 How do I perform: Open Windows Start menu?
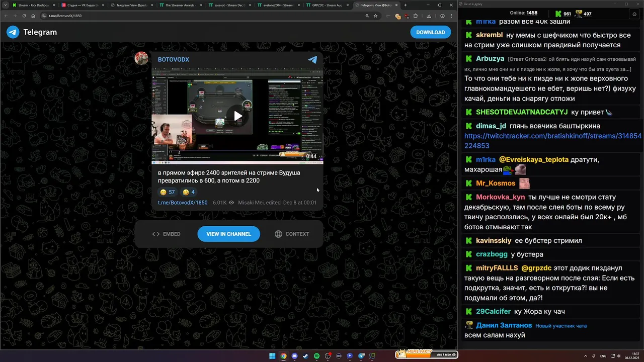(272, 356)
